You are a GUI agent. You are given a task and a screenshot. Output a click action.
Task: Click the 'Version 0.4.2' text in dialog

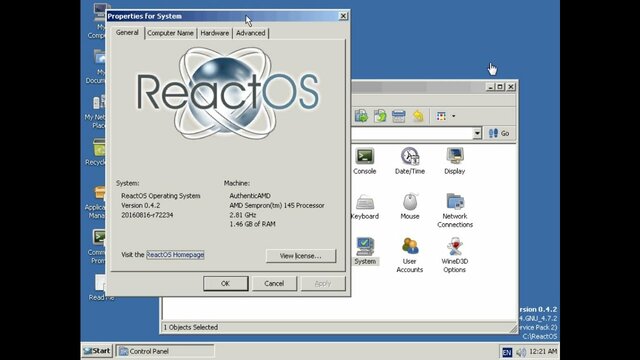[x=140, y=205]
